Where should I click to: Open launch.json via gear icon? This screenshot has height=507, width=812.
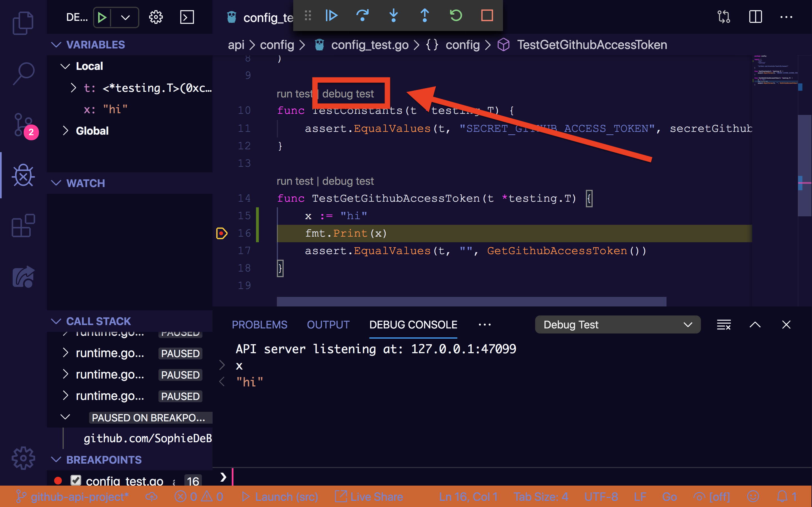coord(156,17)
